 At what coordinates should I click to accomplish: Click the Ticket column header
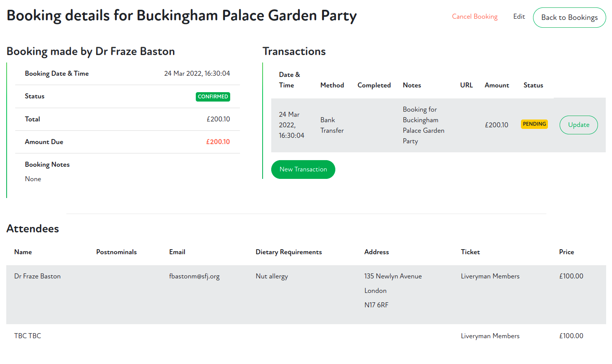pos(470,252)
